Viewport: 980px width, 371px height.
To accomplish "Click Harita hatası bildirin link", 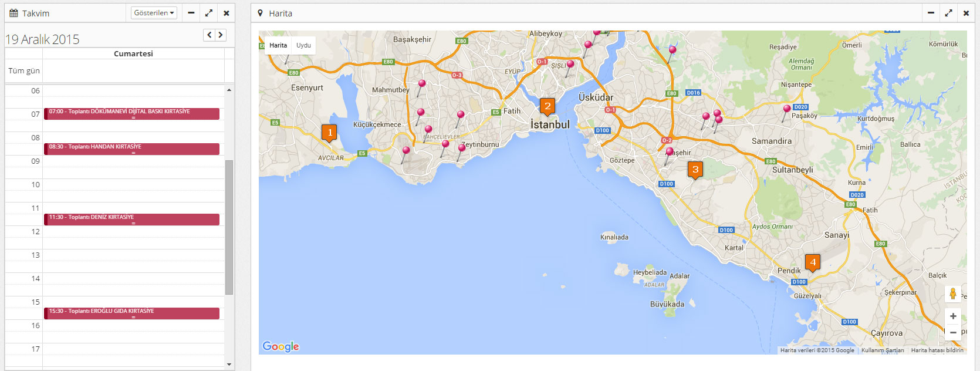I will tap(937, 350).
